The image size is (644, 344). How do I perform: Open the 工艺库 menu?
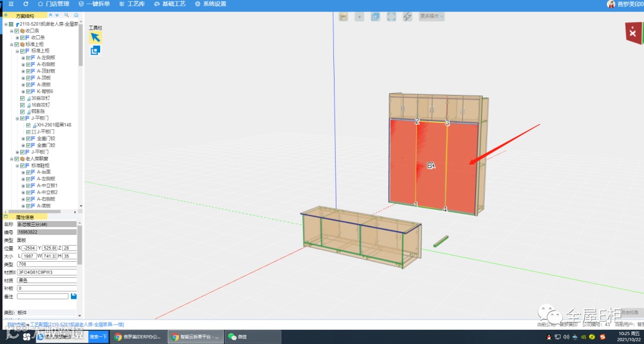[x=132, y=4]
